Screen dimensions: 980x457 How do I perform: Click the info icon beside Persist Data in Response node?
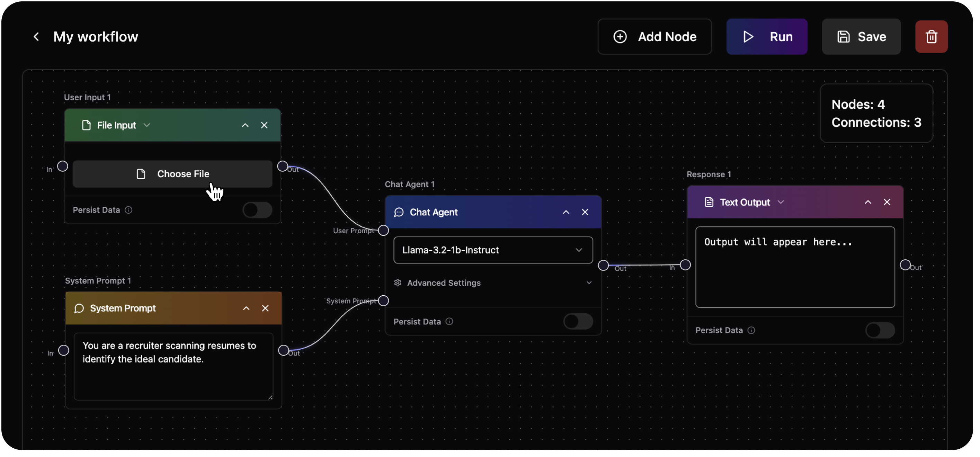tap(751, 330)
